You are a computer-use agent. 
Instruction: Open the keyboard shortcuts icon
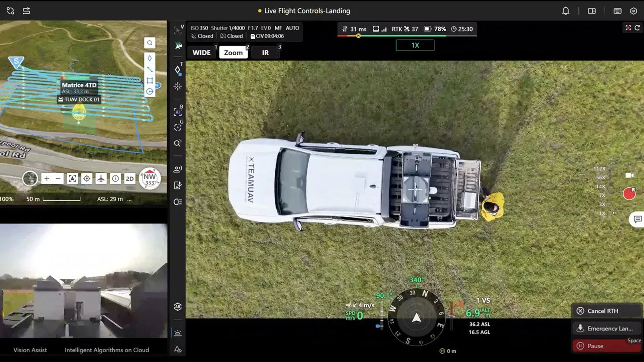coord(617,11)
